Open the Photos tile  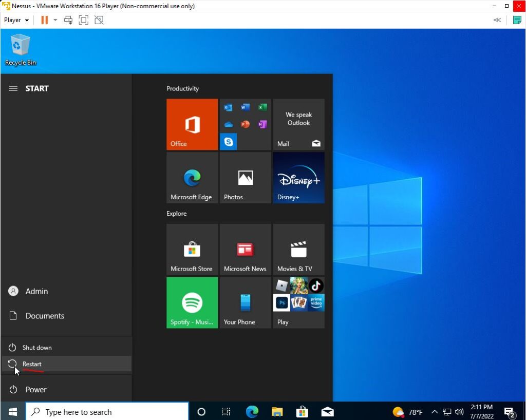point(246,178)
